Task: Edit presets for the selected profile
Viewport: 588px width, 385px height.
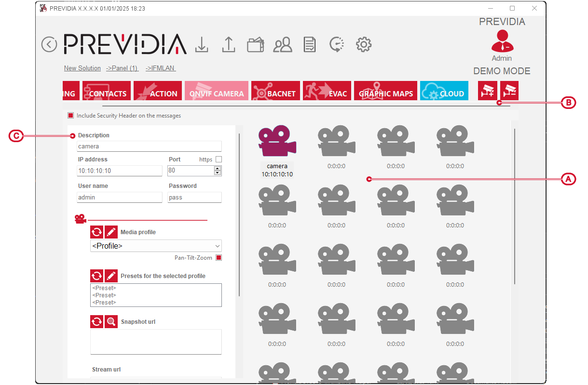Action: (x=111, y=276)
